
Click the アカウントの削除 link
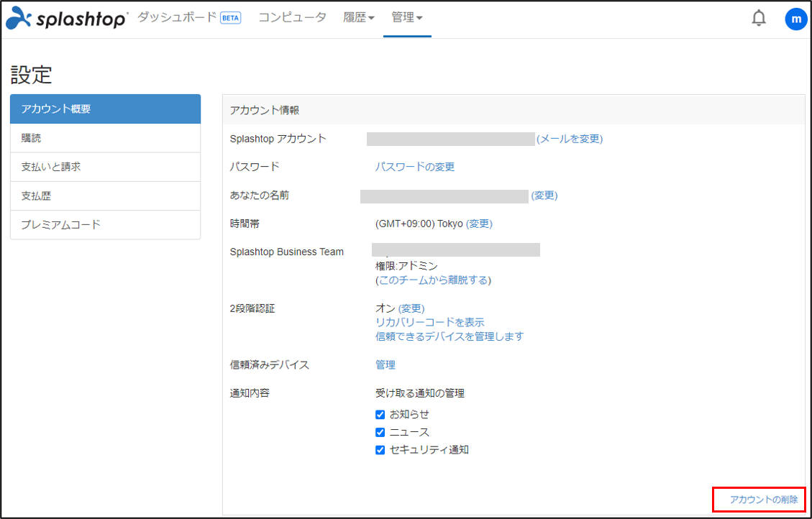(764, 500)
